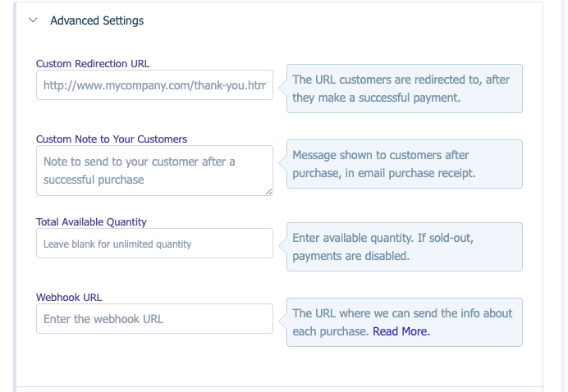Click the Custom Note to Your Customers label
The width and height of the screenshot is (568, 392).
point(112,139)
